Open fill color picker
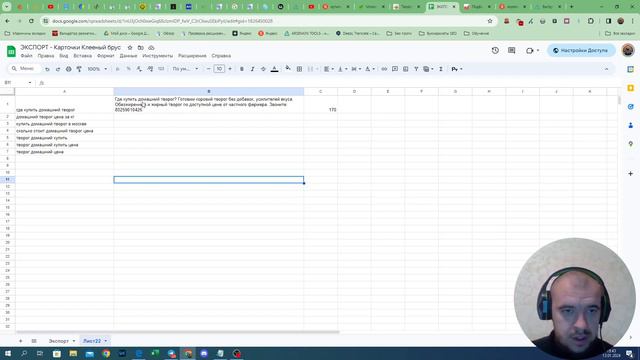 288,69
